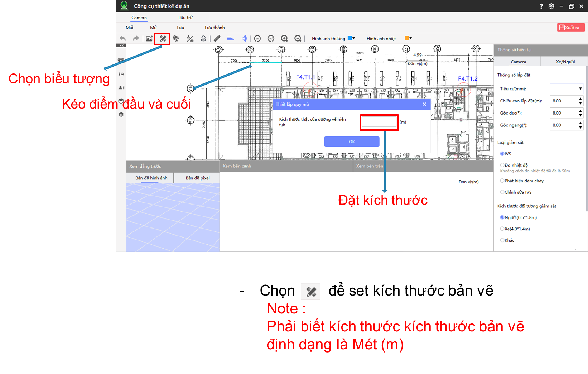Open the layers icon in left sidebar
This screenshot has width=588, height=374.
pyautogui.click(x=121, y=115)
